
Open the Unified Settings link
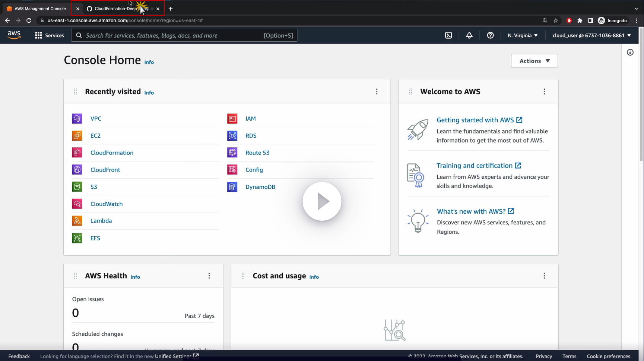point(177,356)
